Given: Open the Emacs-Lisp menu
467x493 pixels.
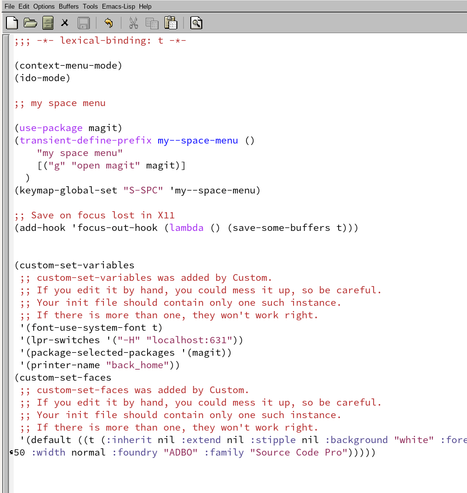Looking at the screenshot, I should 118,6.
